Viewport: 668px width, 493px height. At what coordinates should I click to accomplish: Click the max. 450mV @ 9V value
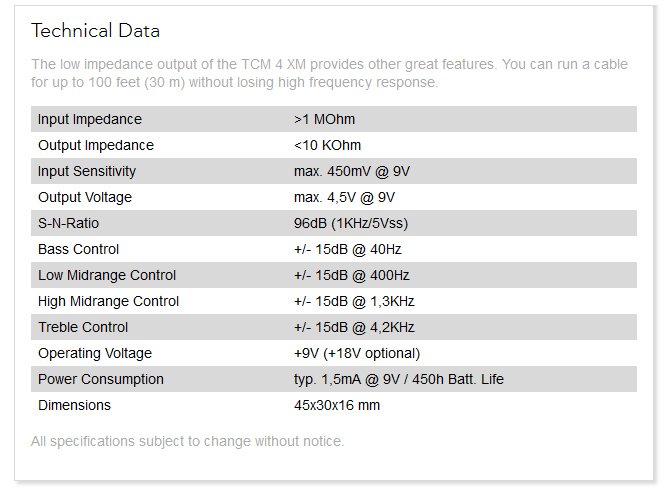tap(352, 172)
